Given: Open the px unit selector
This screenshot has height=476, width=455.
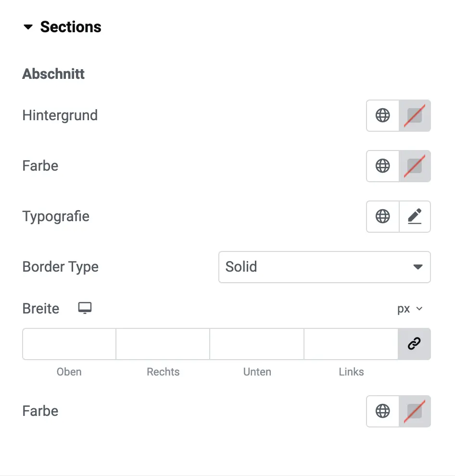Looking at the screenshot, I should pos(410,309).
